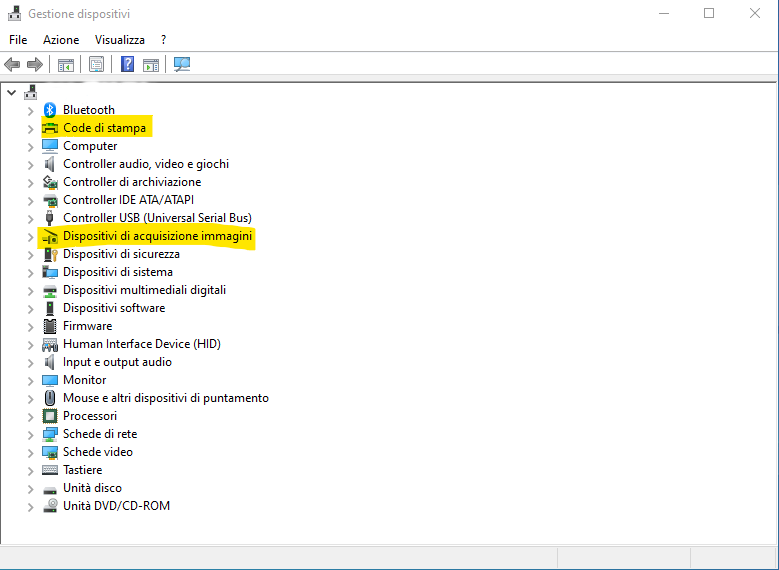Click the Dispositivi multimediali digitali icon
This screenshot has height=570, width=779.
50,290
